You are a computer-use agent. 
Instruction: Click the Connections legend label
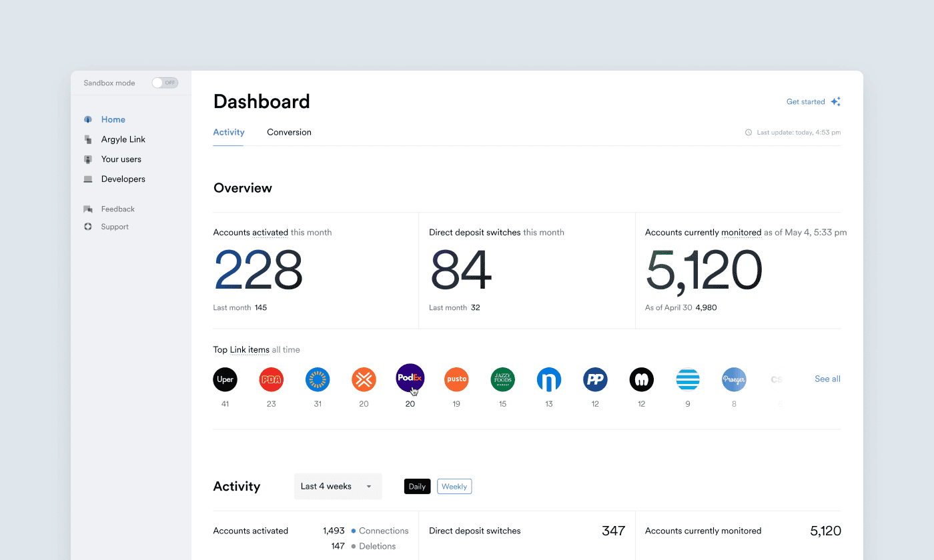tap(384, 531)
